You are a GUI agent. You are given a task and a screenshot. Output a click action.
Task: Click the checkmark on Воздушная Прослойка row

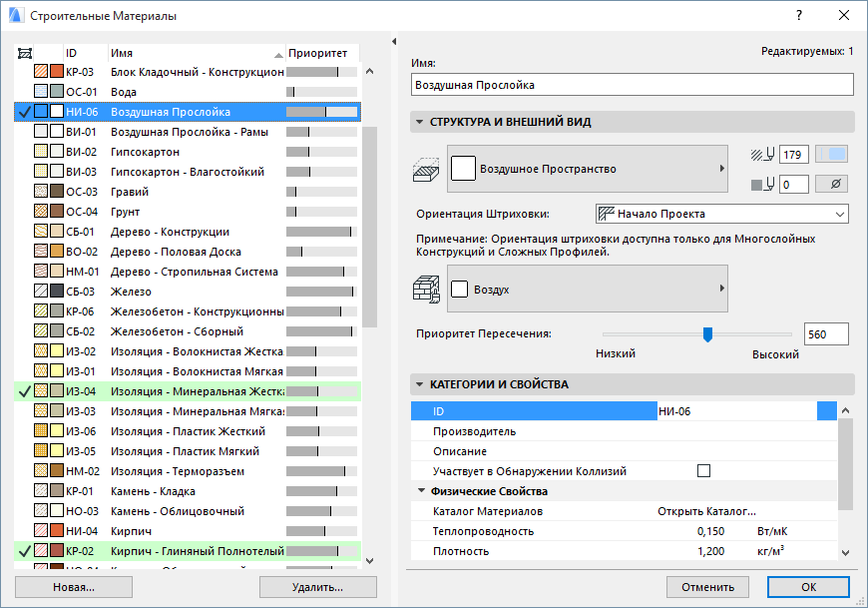(x=24, y=112)
